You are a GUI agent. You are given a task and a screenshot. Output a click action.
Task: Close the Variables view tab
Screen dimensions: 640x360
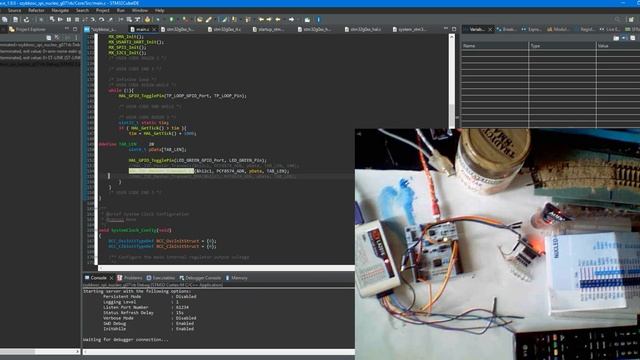pos(490,29)
